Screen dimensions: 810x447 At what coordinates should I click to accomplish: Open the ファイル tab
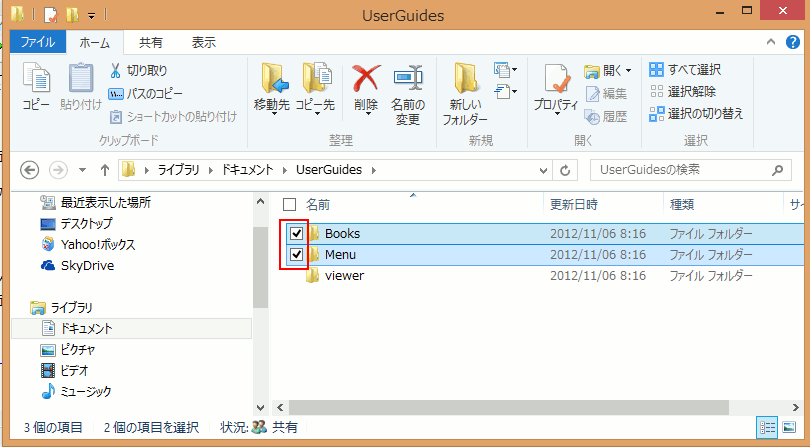pos(37,43)
